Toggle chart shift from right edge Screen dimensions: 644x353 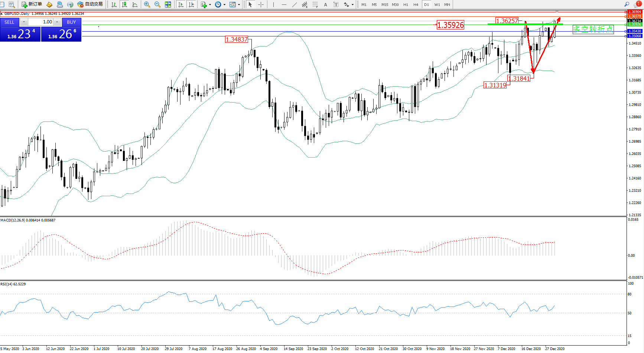coord(191,4)
